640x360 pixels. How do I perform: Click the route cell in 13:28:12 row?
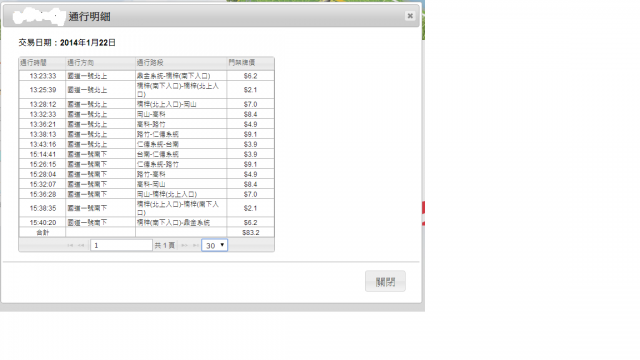[181, 104]
